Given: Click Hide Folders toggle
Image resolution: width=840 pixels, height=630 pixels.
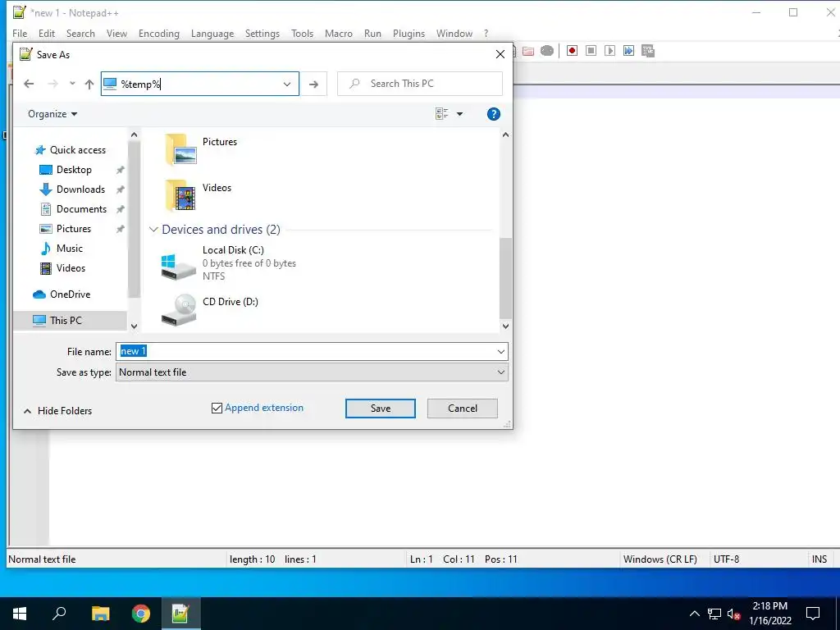Looking at the screenshot, I should click(x=58, y=411).
